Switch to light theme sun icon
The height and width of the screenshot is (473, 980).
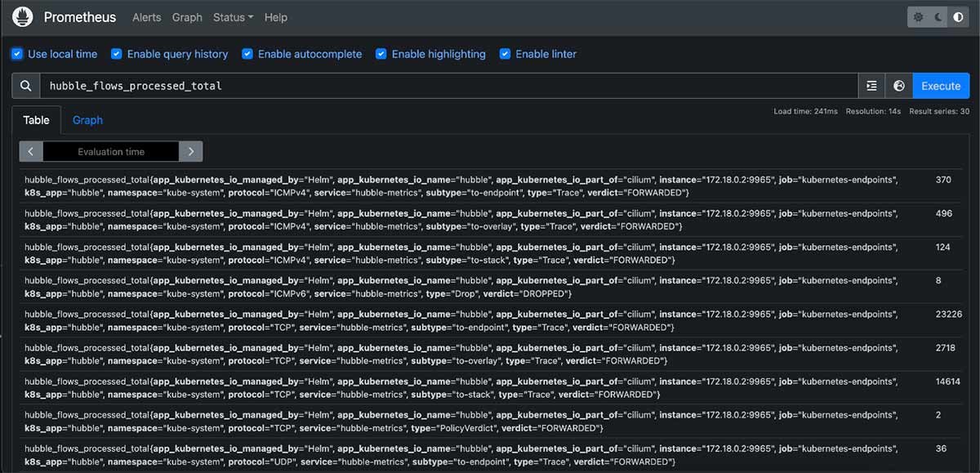click(x=919, y=17)
